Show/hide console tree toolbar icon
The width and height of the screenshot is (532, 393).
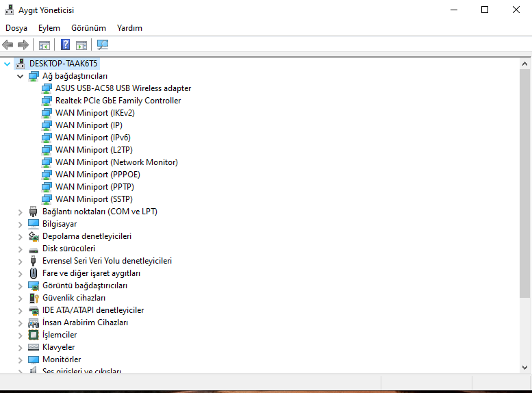click(45, 45)
